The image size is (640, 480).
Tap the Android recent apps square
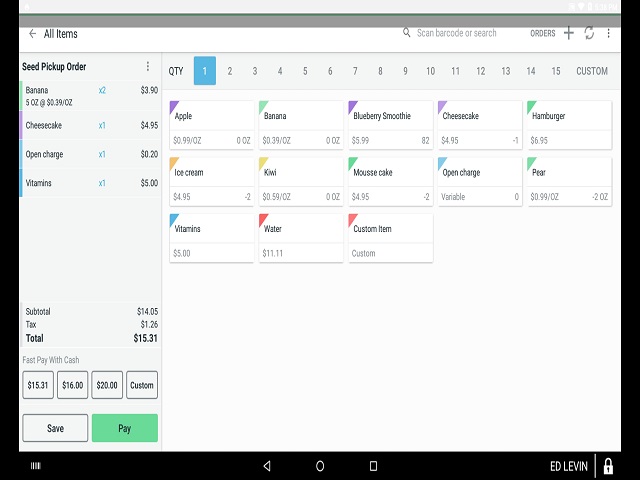coord(373,466)
